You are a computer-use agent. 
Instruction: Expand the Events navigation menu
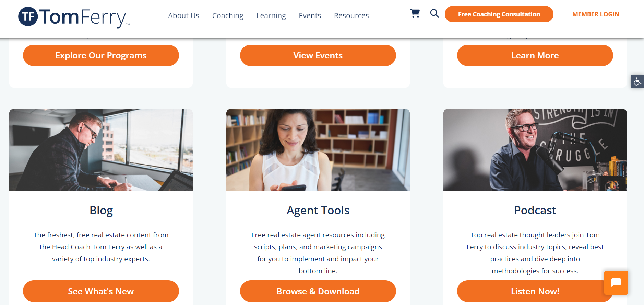click(x=310, y=16)
